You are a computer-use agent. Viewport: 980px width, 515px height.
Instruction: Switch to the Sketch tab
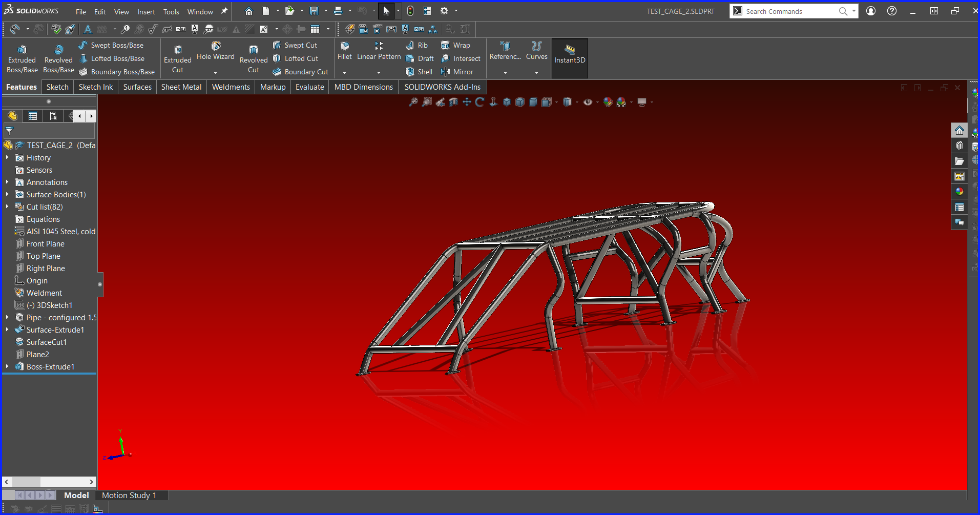57,87
